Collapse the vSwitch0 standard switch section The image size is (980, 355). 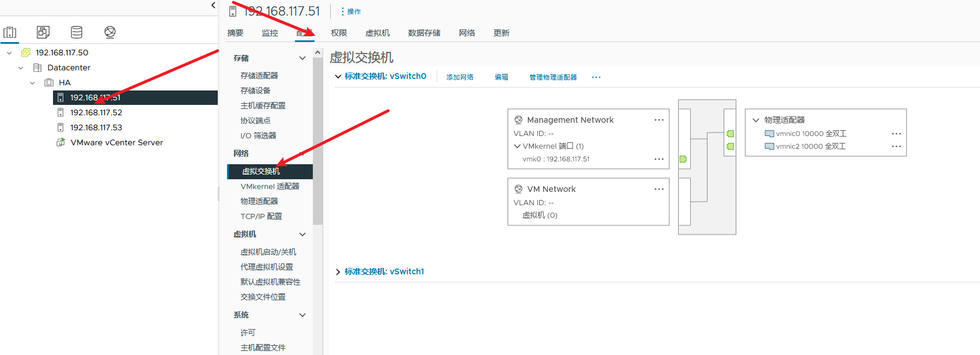click(338, 77)
